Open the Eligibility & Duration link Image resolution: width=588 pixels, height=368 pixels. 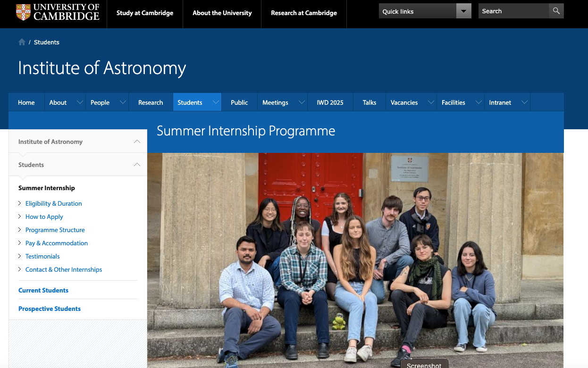tap(54, 203)
